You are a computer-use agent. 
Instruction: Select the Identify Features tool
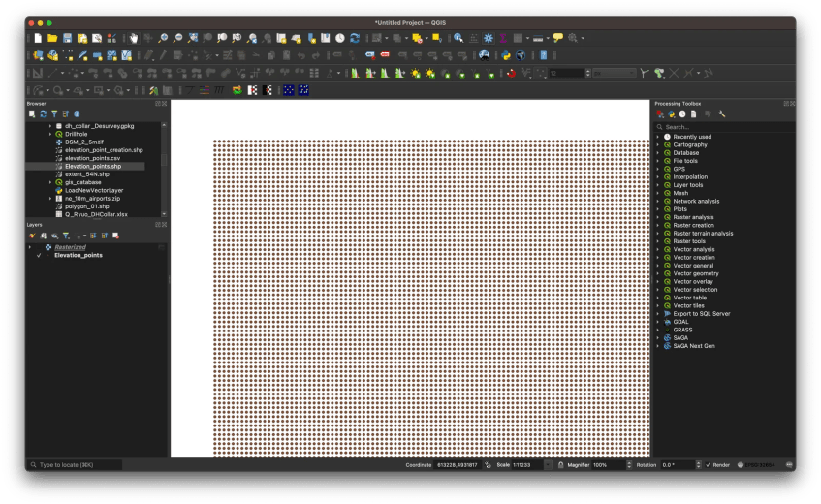[458, 38]
